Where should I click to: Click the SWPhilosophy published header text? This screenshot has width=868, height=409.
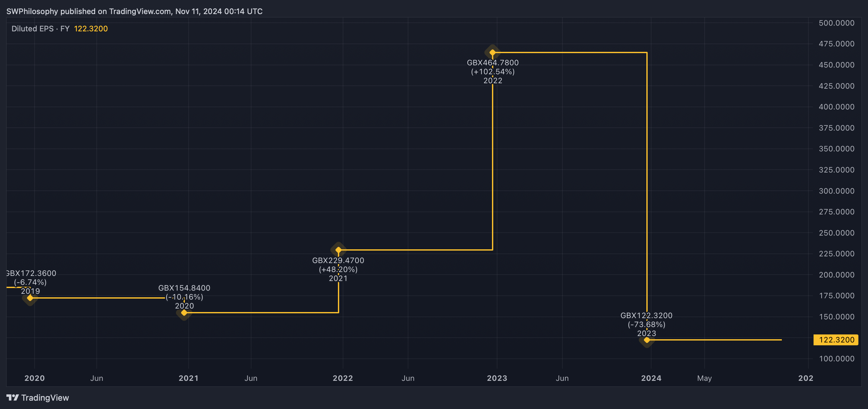click(x=134, y=12)
